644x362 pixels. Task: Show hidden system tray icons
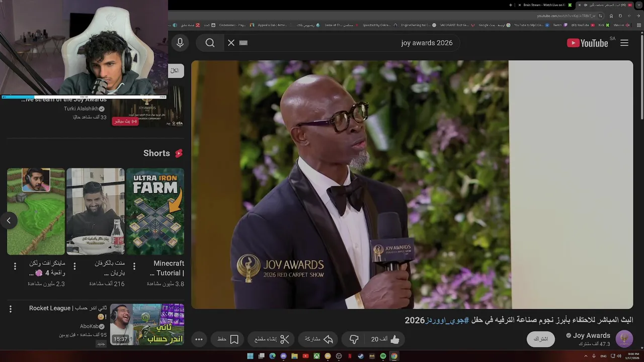click(x=586, y=356)
